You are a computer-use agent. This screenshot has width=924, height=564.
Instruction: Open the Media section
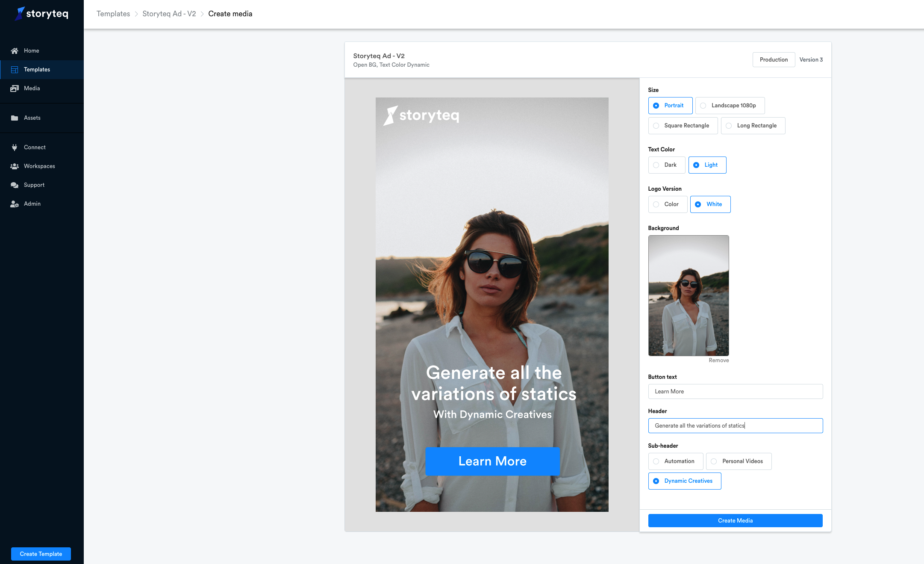(x=14, y=88)
